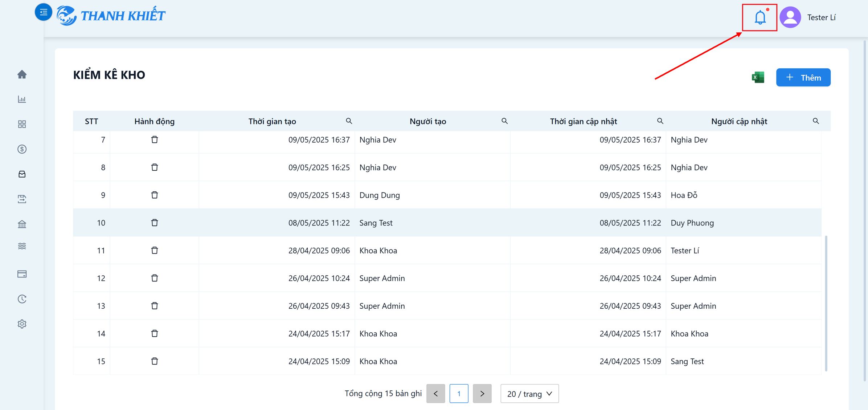The image size is (868, 410).
Task: Click the Thêm button
Action: click(803, 77)
